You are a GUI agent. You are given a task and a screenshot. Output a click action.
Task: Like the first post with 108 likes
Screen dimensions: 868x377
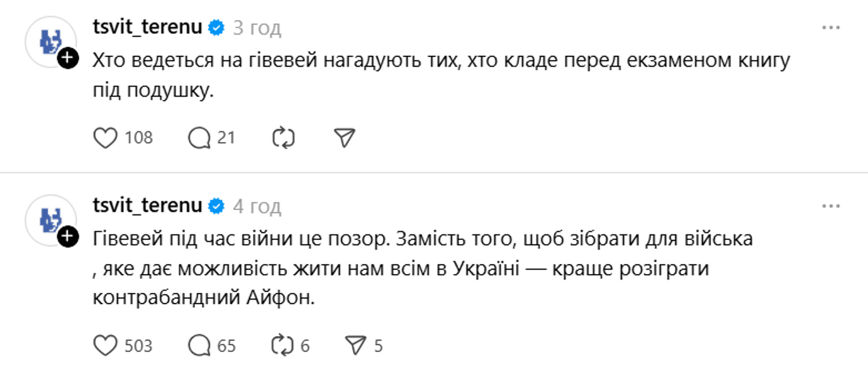(106, 138)
